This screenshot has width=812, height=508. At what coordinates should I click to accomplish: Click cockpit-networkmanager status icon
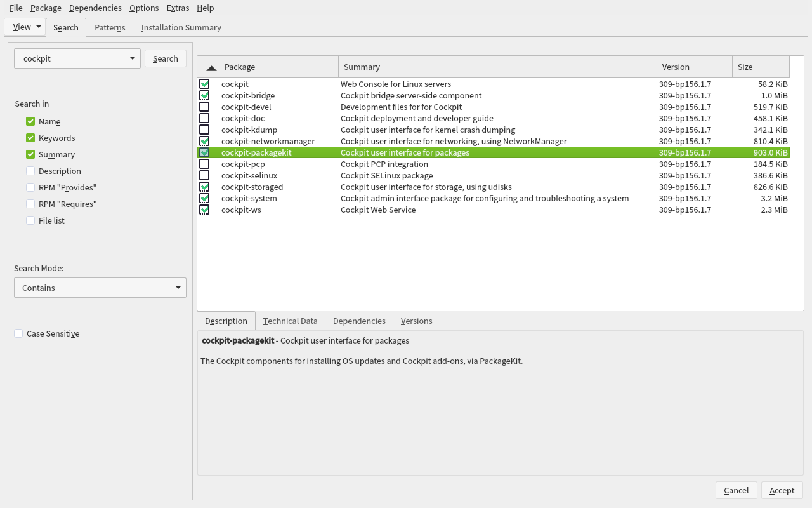(204, 141)
